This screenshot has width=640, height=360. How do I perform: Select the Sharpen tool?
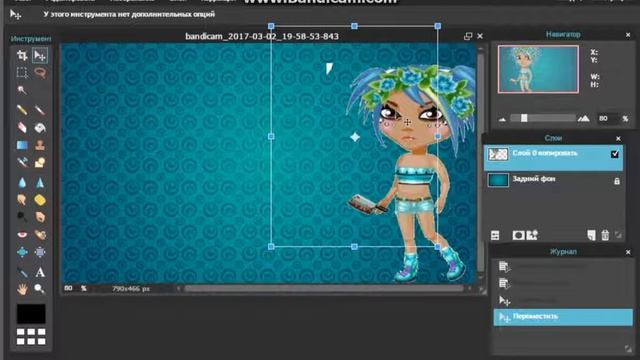click(40, 183)
